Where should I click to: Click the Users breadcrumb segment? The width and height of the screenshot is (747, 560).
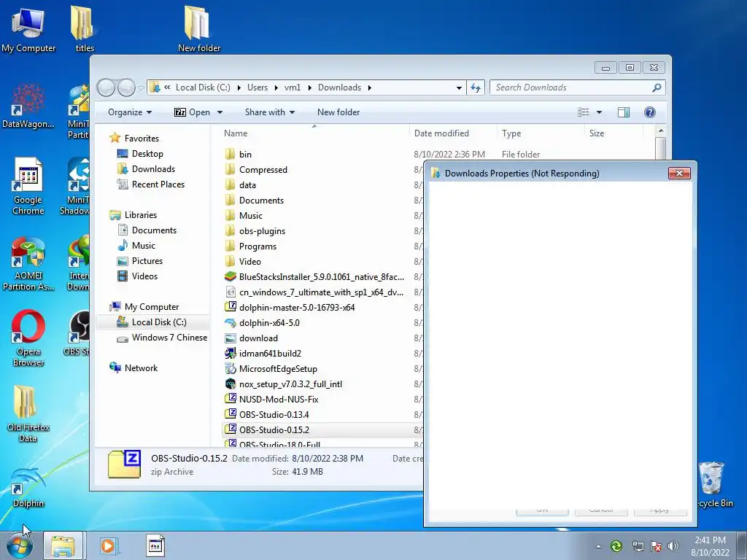pos(258,87)
